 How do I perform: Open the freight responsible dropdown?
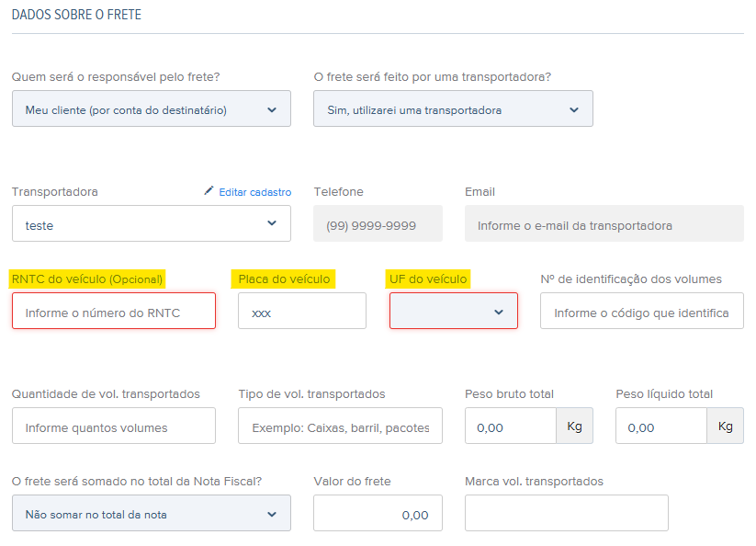[x=152, y=108]
